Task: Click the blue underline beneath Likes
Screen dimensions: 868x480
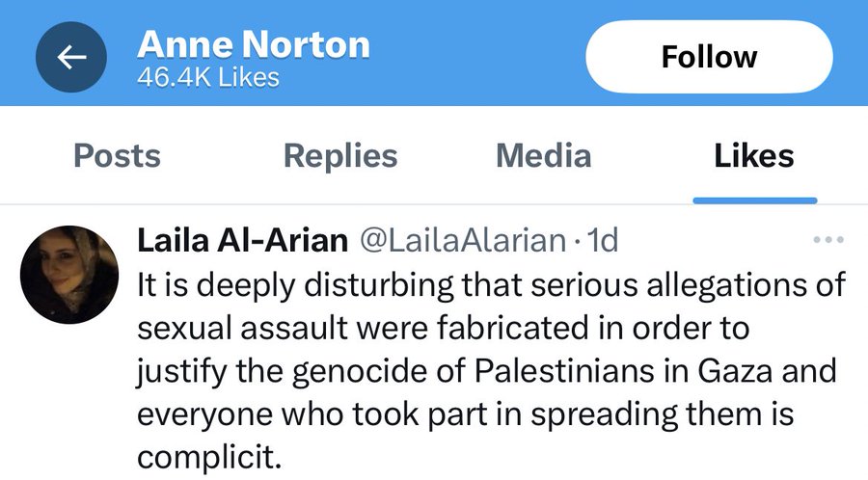Action: pos(754,200)
